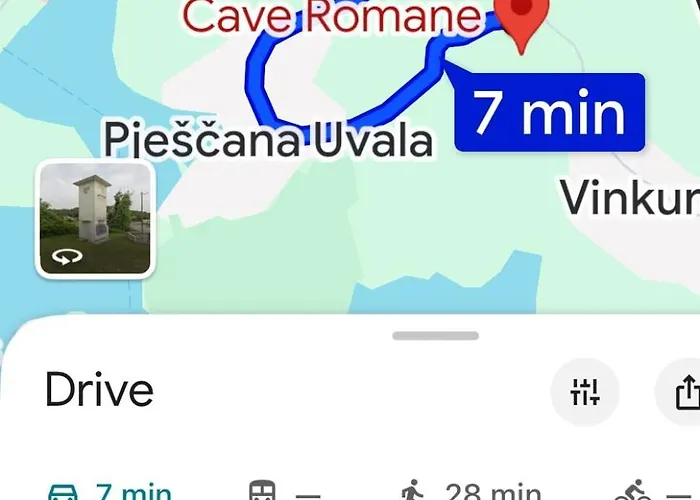Select the bicycle mode icon
This screenshot has width=700, height=500.
[633, 490]
